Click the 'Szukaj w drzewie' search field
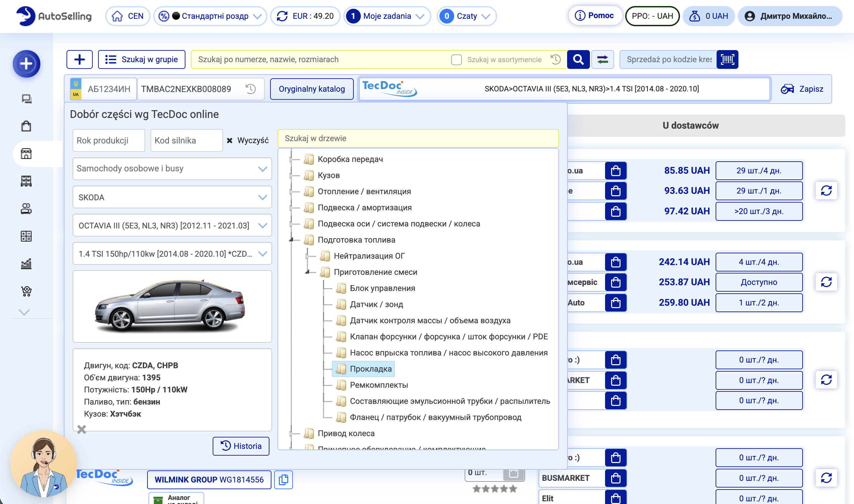The image size is (854, 504). 418,138
